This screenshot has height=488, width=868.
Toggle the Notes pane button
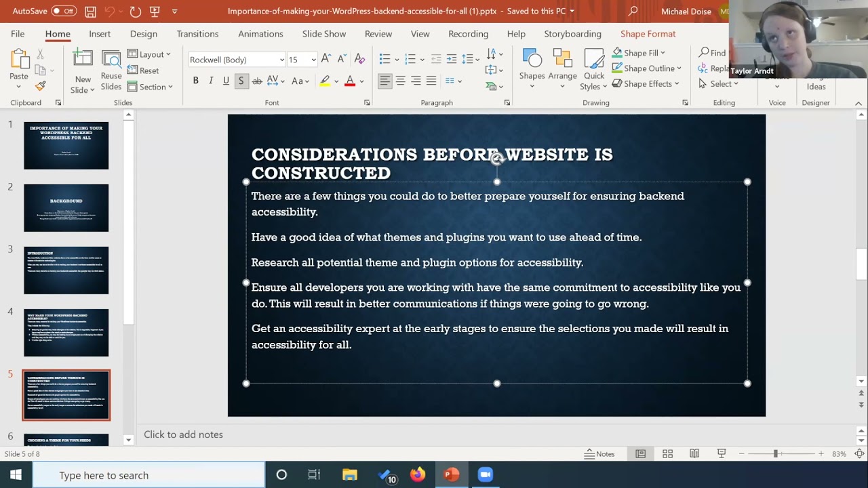599,454
